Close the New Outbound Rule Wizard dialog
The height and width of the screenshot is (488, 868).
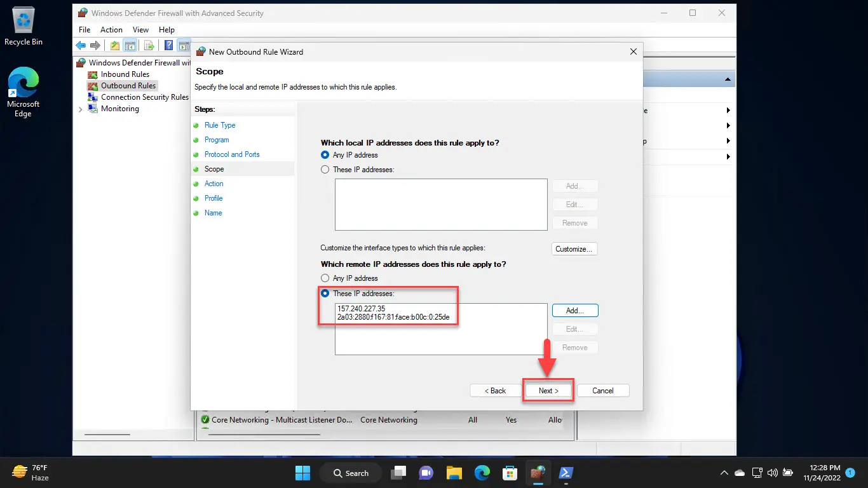click(633, 51)
